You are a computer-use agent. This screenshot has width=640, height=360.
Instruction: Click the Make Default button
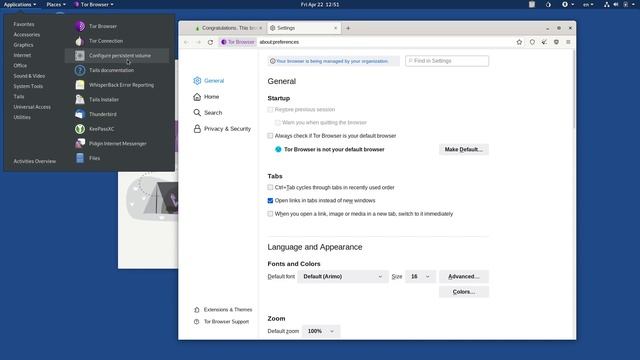pyautogui.click(x=464, y=149)
